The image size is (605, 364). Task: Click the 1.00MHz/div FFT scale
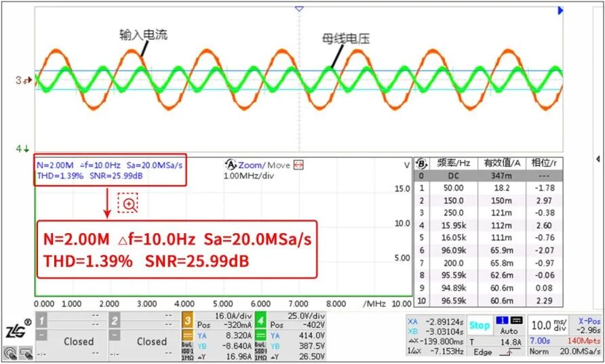(248, 176)
